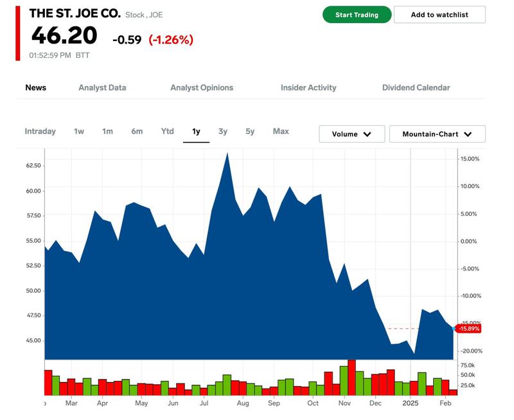
Task: Click the chart peak near August
Action: pos(227,153)
